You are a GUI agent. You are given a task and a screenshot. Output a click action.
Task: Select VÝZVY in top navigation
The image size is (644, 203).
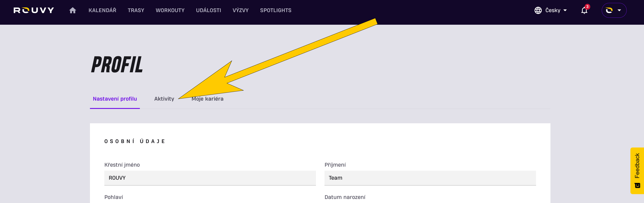coord(240,10)
